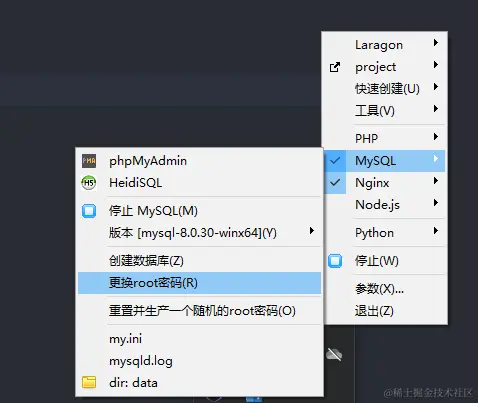The width and height of the screenshot is (478, 403).
Task: Toggle the Nginx service checkmark
Action: 335,183
